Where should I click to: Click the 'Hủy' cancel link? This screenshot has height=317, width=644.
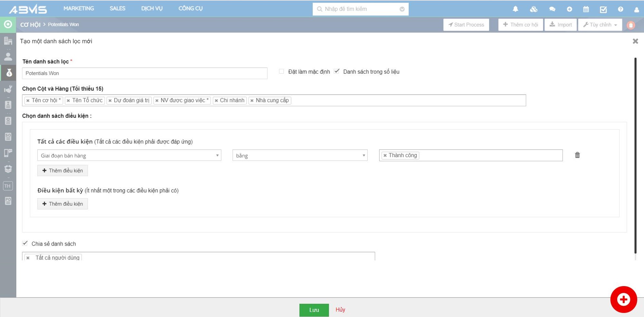340,310
